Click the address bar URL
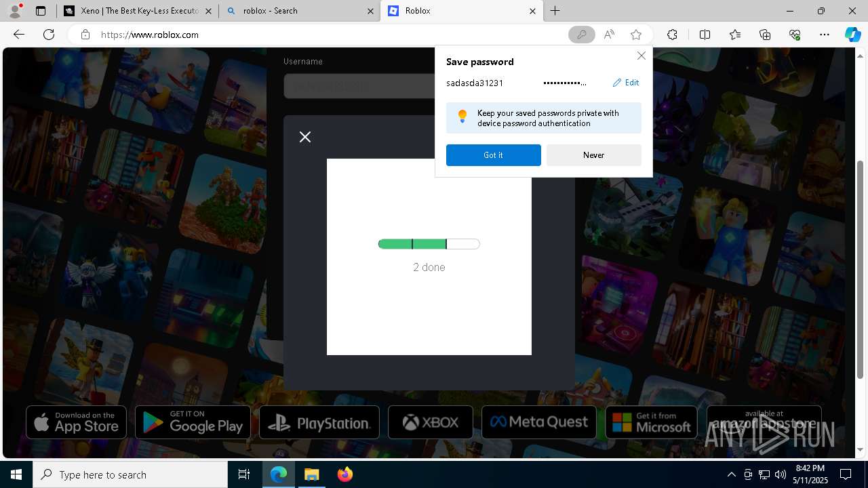 pos(150,35)
